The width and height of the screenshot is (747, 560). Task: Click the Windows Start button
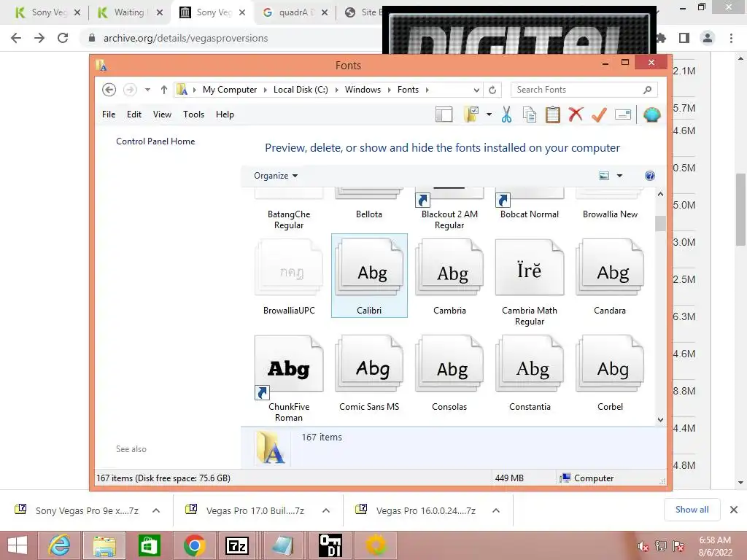click(x=18, y=545)
